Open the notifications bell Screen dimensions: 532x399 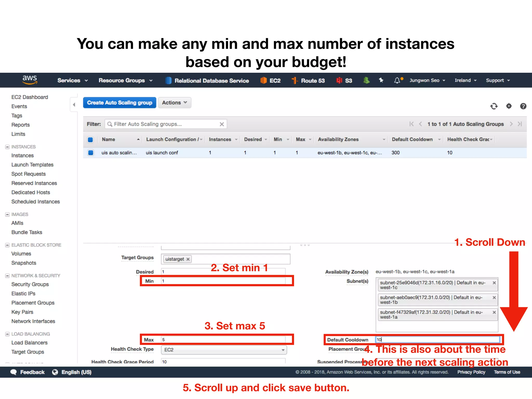click(x=397, y=81)
